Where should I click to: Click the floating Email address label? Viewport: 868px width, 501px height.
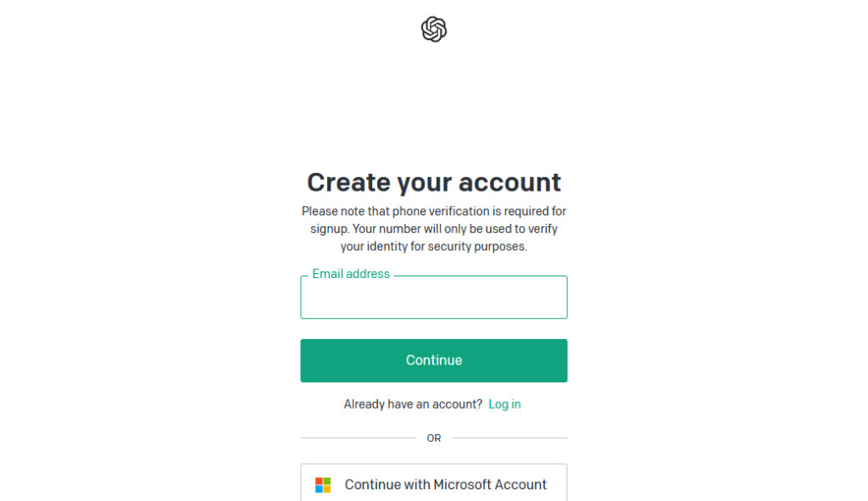click(351, 274)
